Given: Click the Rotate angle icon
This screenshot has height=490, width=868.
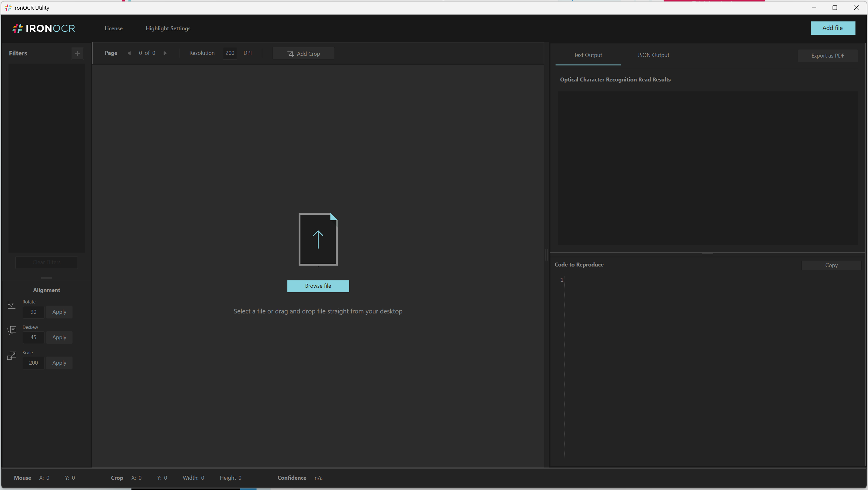Looking at the screenshot, I should pos(12,305).
